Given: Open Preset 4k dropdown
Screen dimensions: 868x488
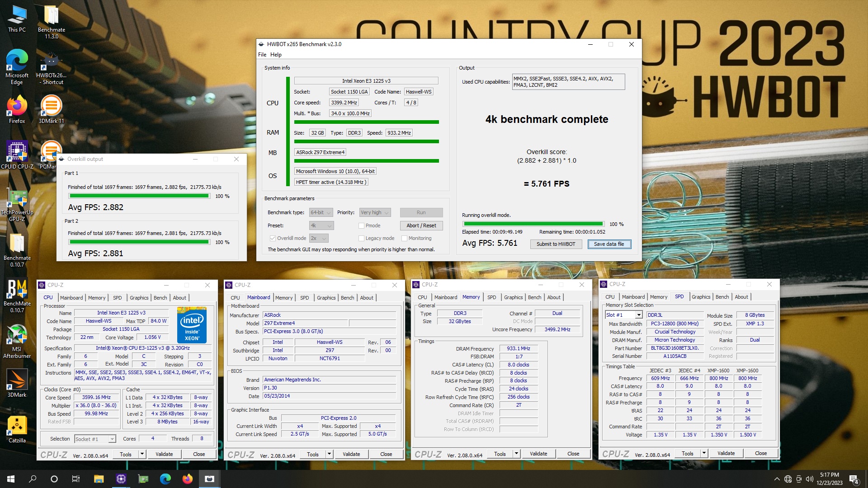Looking at the screenshot, I should point(321,225).
